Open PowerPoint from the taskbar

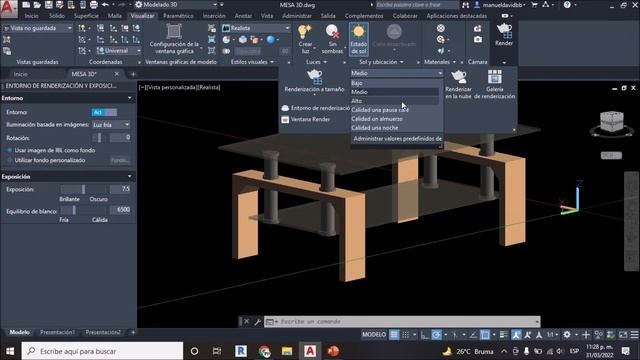pos(333,351)
